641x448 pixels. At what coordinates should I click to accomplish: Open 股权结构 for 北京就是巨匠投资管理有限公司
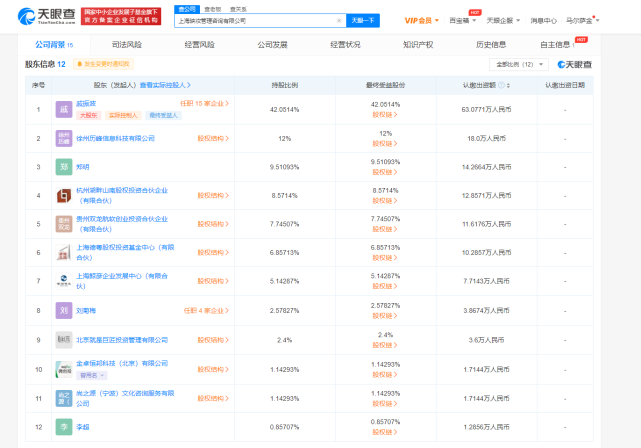213,340
